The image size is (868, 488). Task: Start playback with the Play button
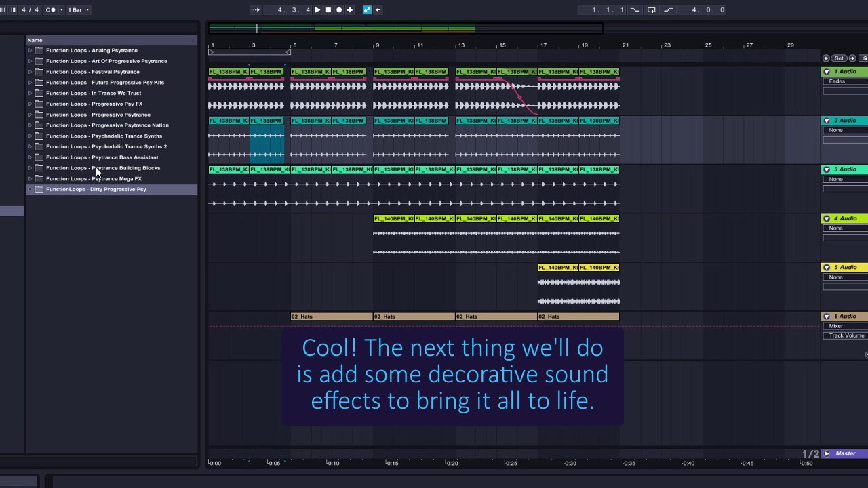tap(317, 9)
